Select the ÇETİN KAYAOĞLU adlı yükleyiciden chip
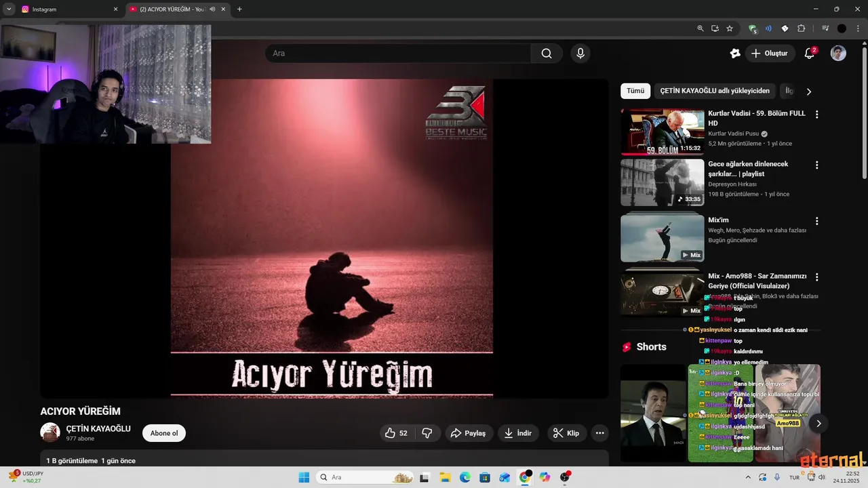 click(715, 91)
